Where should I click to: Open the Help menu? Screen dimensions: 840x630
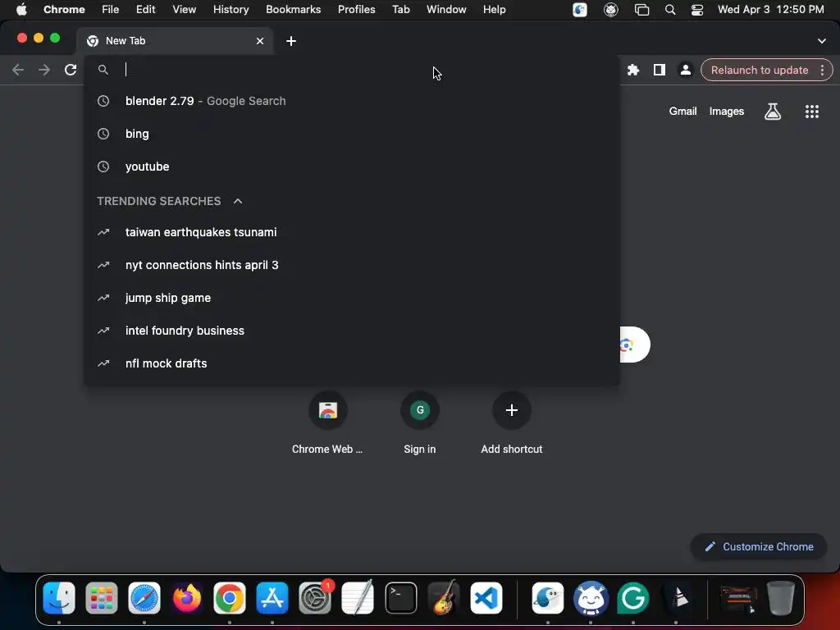click(x=494, y=10)
